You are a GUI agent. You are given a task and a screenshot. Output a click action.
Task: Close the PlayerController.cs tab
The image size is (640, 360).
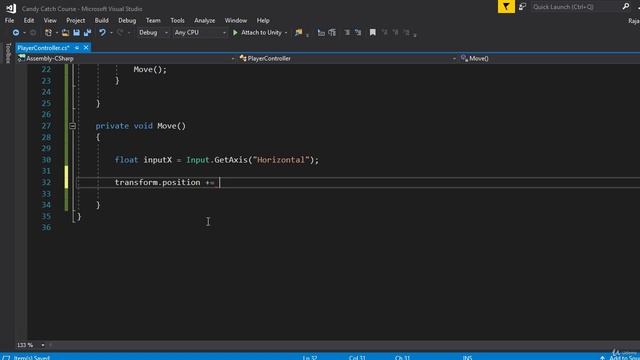(86, 48)
